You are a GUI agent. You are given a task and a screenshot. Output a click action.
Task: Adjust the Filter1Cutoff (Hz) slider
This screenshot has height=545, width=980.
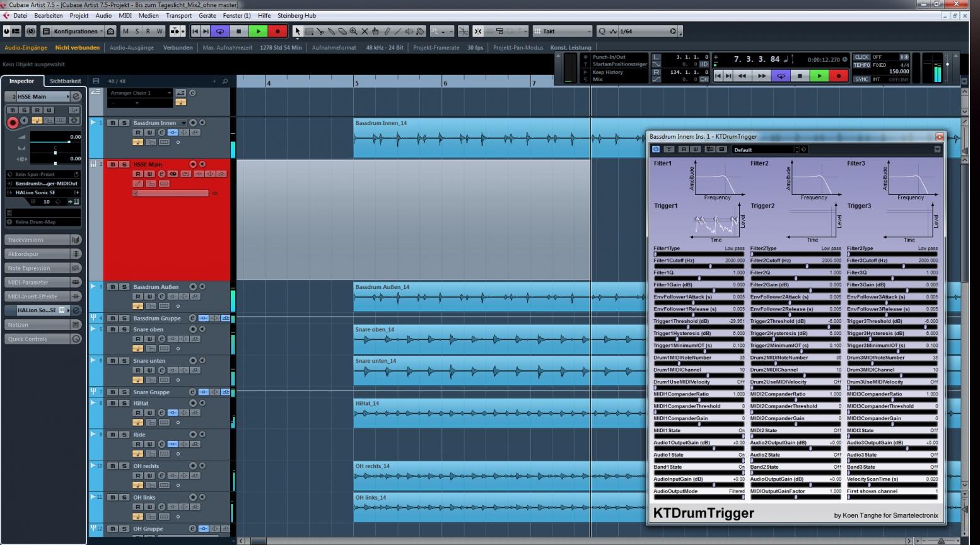point(699,266)
